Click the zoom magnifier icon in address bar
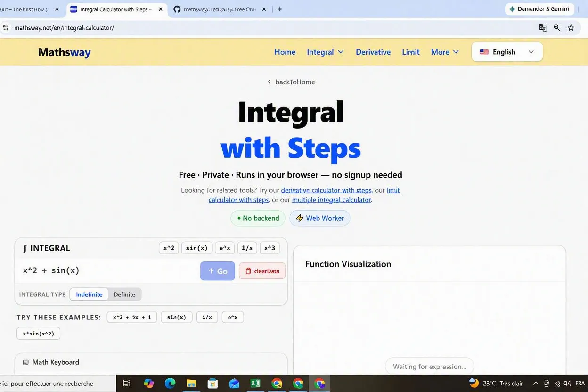588x392 pixels. pyautogui.click(x=557, y=28)
